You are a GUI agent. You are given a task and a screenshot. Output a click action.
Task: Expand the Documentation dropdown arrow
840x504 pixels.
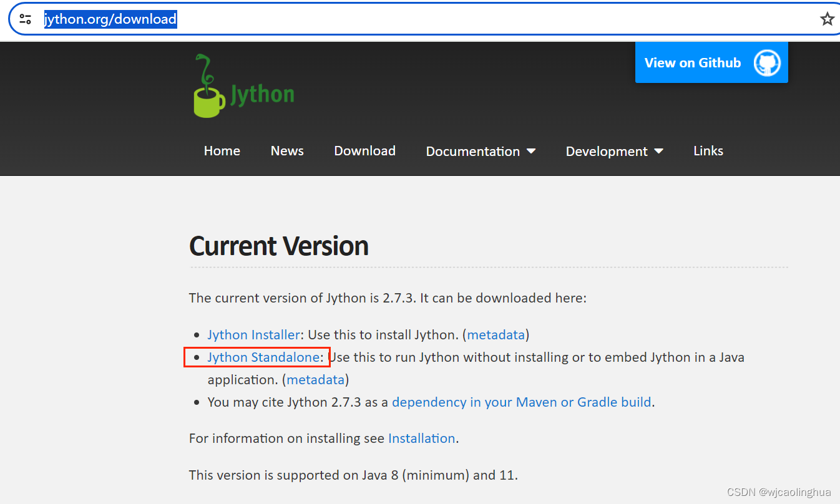tap(531, 150)
